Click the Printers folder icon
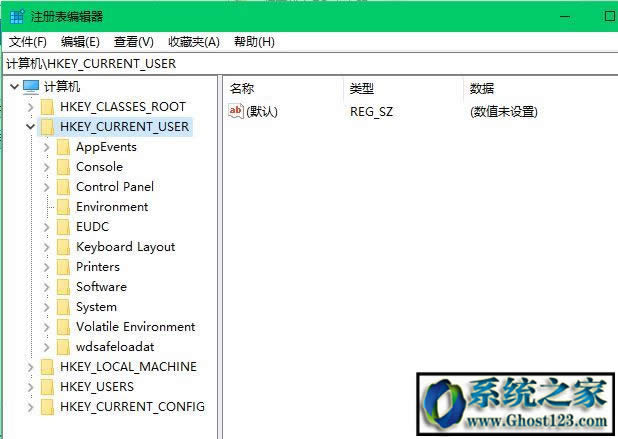Screen dimensions: 618x439 point(64,267)
